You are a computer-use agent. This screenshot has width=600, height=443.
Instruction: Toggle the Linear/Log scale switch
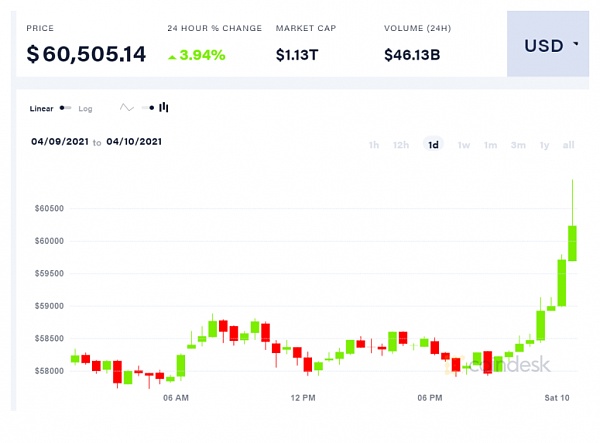point(65,108)
